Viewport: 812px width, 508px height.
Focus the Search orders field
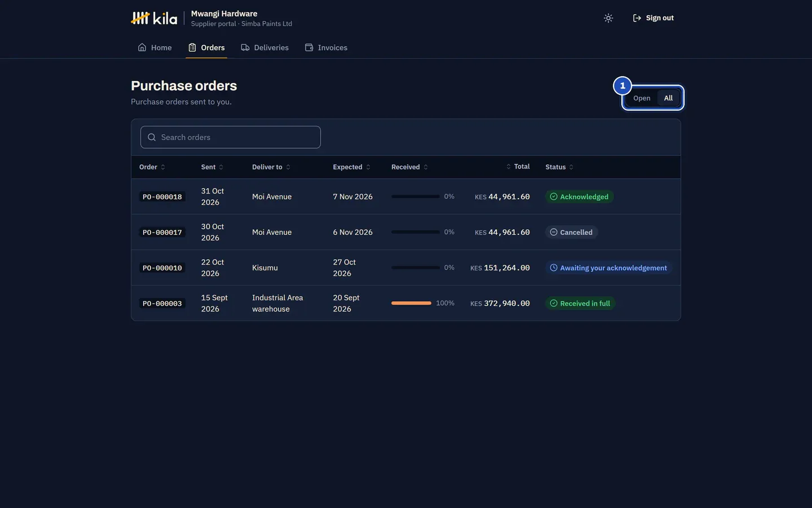[231, 137]
